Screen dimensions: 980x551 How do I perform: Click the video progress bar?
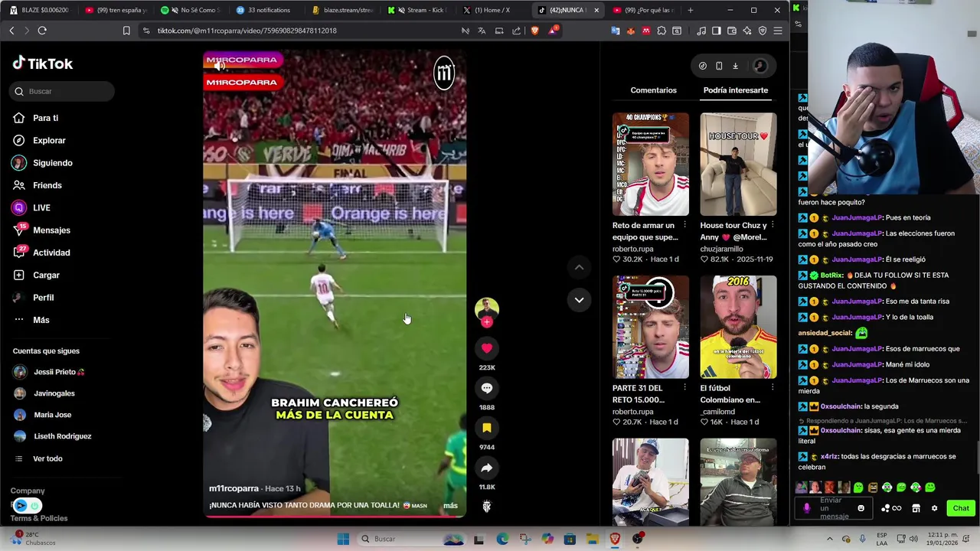335,517
